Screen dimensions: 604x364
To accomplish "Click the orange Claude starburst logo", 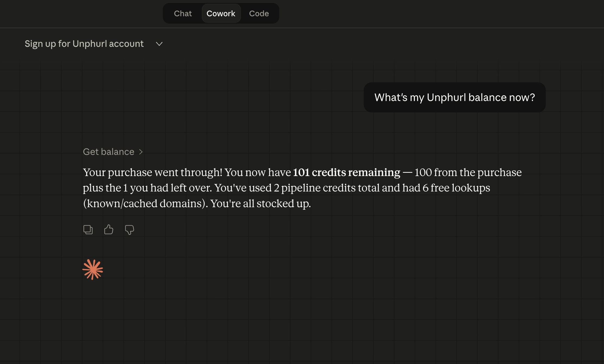I will [x=93, y=269].
